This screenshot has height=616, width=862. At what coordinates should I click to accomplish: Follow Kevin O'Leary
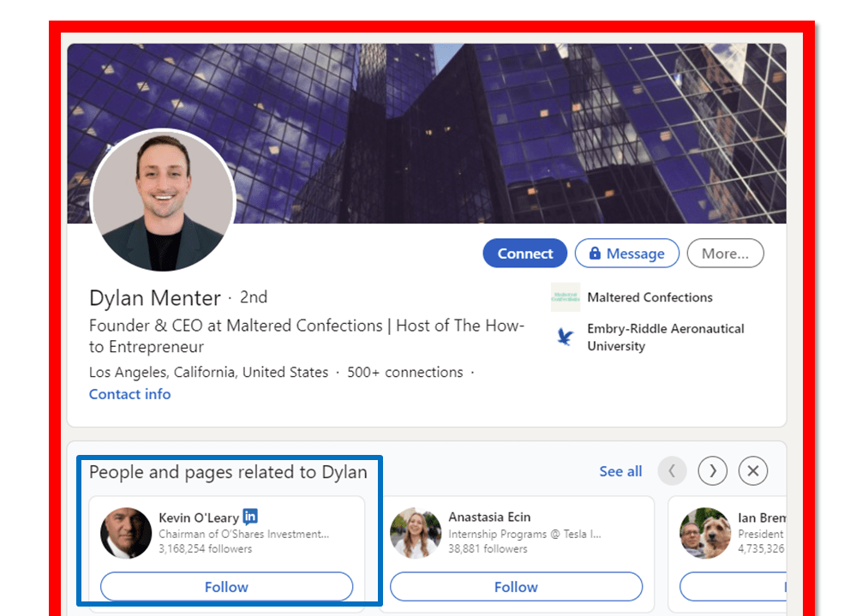point(226,587)
